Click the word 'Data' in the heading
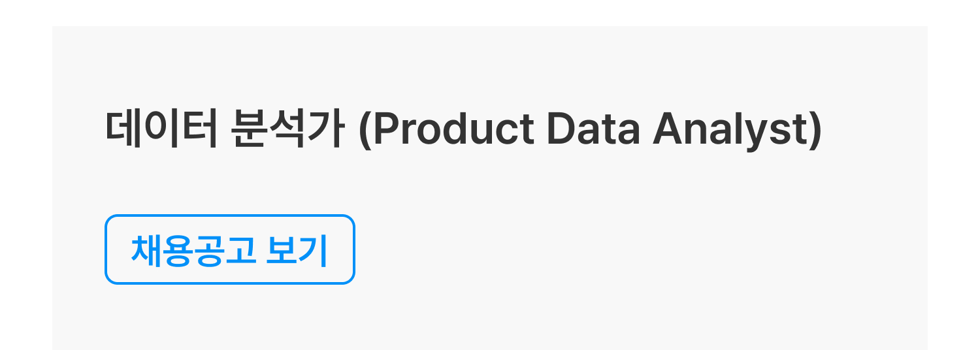 pyautogui.click(x=593, y=130)
